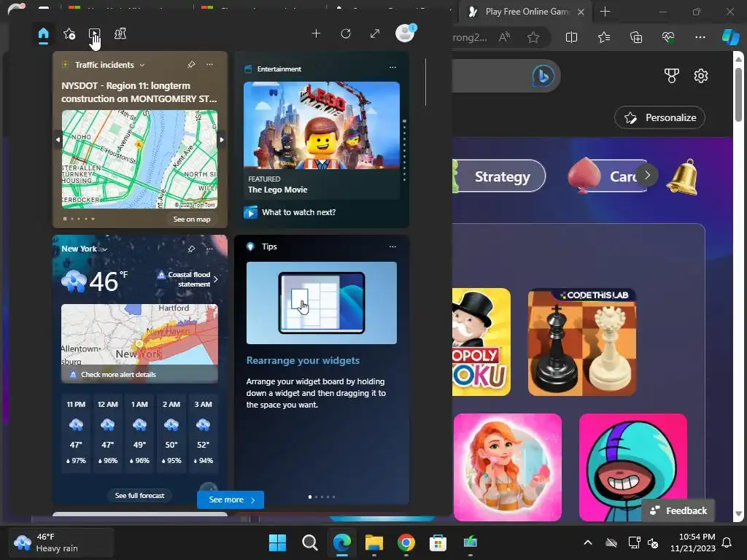Open The Lego Movie featured thumbnail
The height and width of the screenshot is (560, 747).
click(x=322, y=125)
